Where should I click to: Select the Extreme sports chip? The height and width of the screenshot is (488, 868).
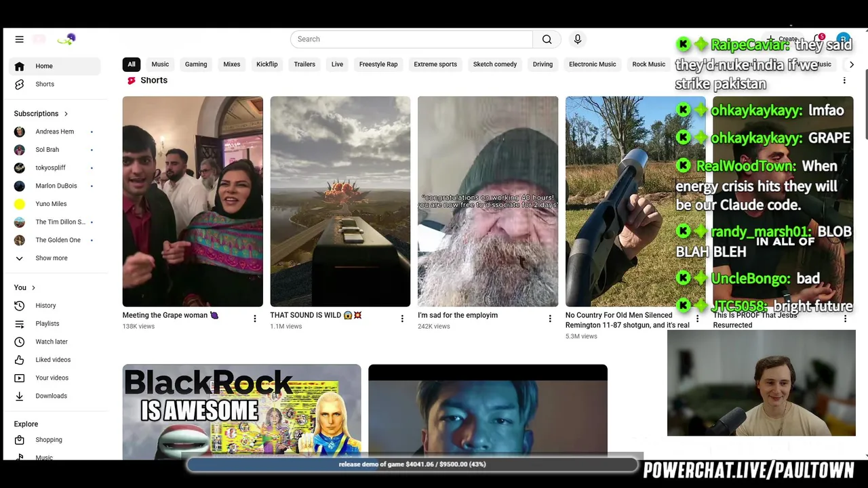pyautogui.click(x=435, y=64)
